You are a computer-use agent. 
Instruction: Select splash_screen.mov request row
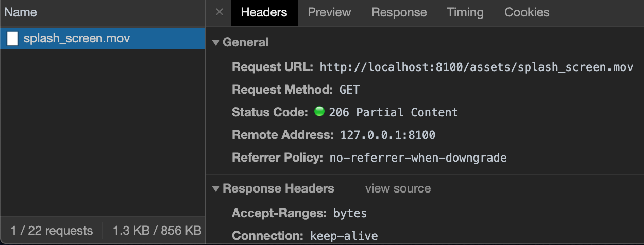(x=103, y=39)
